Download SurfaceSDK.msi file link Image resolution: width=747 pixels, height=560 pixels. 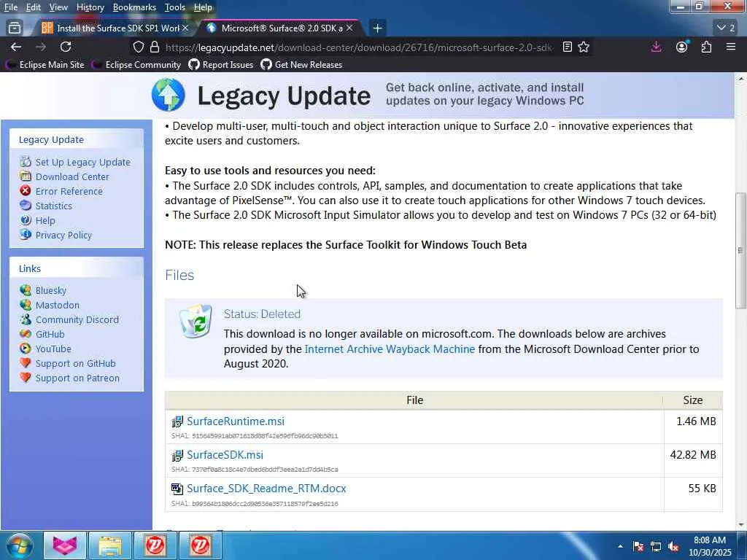[x=225, y=455]
